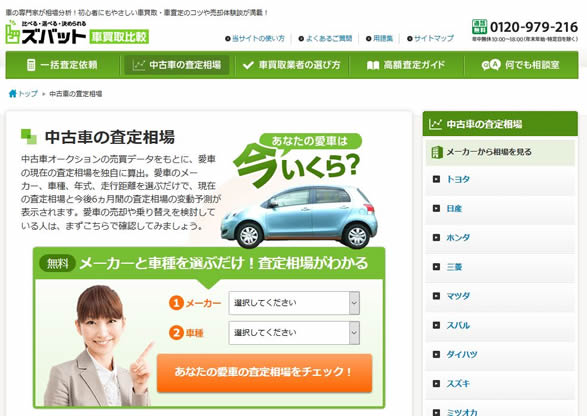The height and width of the screenshot is (416, 587).
Task: Open the 当サイトの使い方 link
Action: [x=258, y=39]
